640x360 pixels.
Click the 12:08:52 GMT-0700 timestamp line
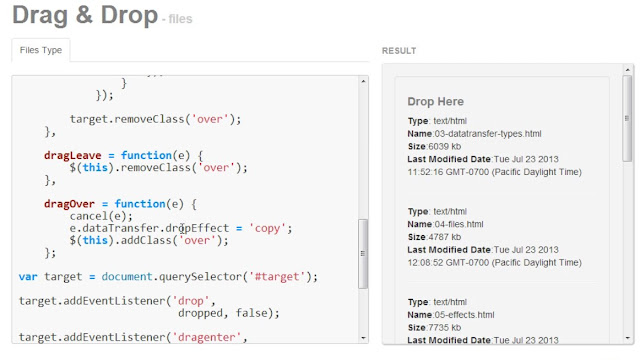pos(494,263)
